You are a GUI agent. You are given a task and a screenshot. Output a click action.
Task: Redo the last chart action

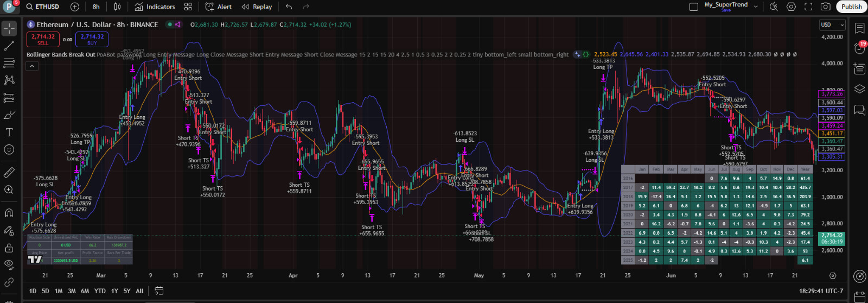pos(306,7)
